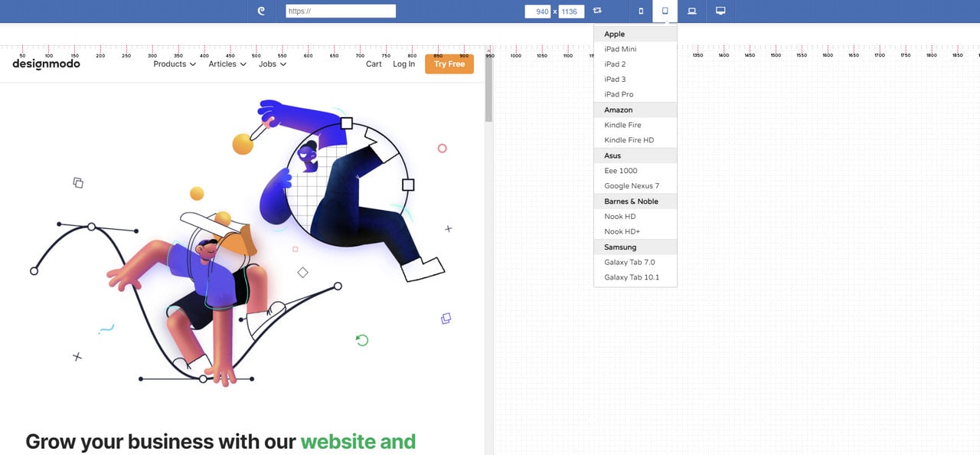Click the Samsung group header
Screen dimensions: 980x455
coord(635,247)
